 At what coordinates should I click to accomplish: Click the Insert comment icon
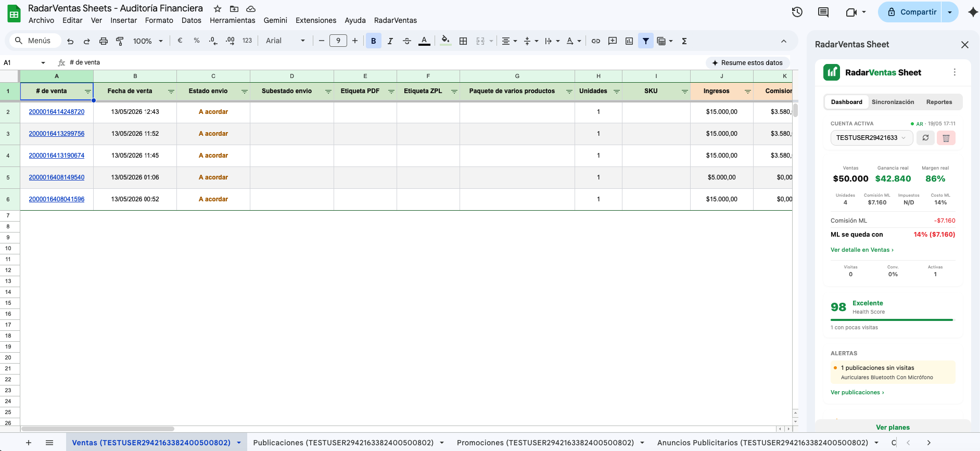(613, 41)
